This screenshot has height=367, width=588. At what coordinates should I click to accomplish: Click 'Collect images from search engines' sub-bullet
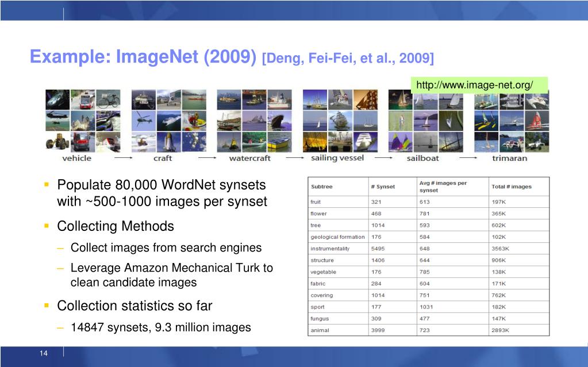[x=166, y=248]
